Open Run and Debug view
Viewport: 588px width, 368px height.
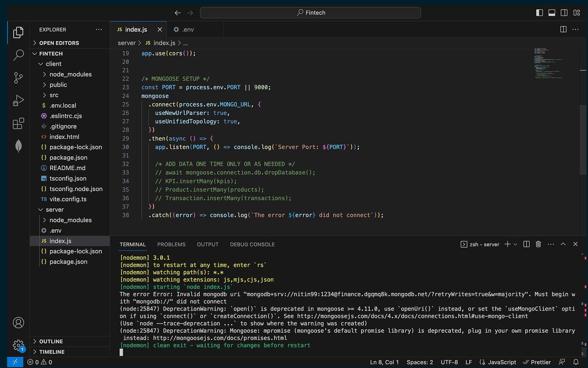click(18, 101)
